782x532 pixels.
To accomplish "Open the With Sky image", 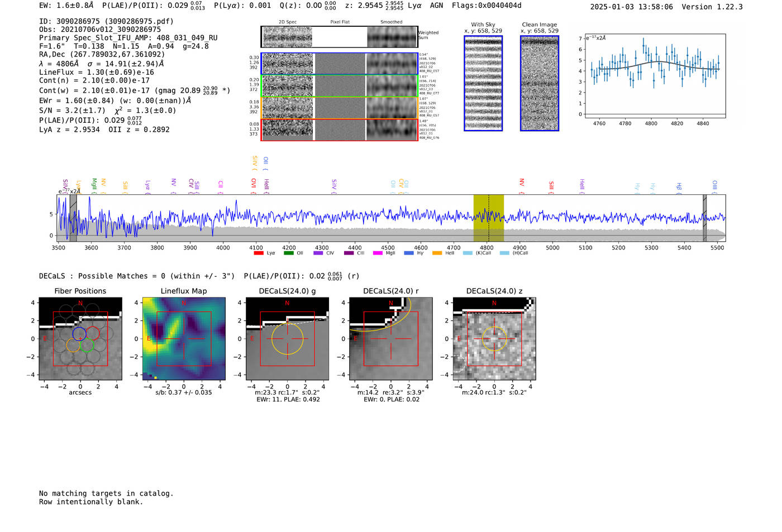I will click(x=483, y=83).
